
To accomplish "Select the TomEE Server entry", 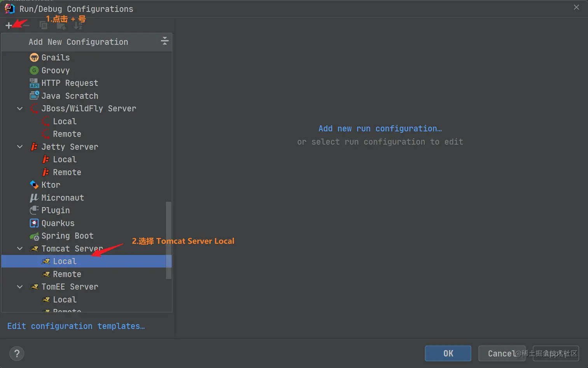I will pos(86,287).
